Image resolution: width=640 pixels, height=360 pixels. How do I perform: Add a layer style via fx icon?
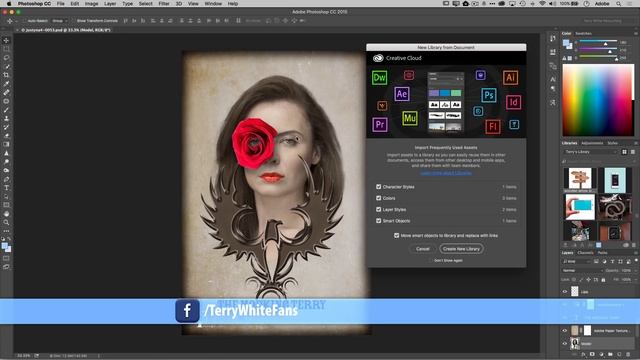coord(583,354)
